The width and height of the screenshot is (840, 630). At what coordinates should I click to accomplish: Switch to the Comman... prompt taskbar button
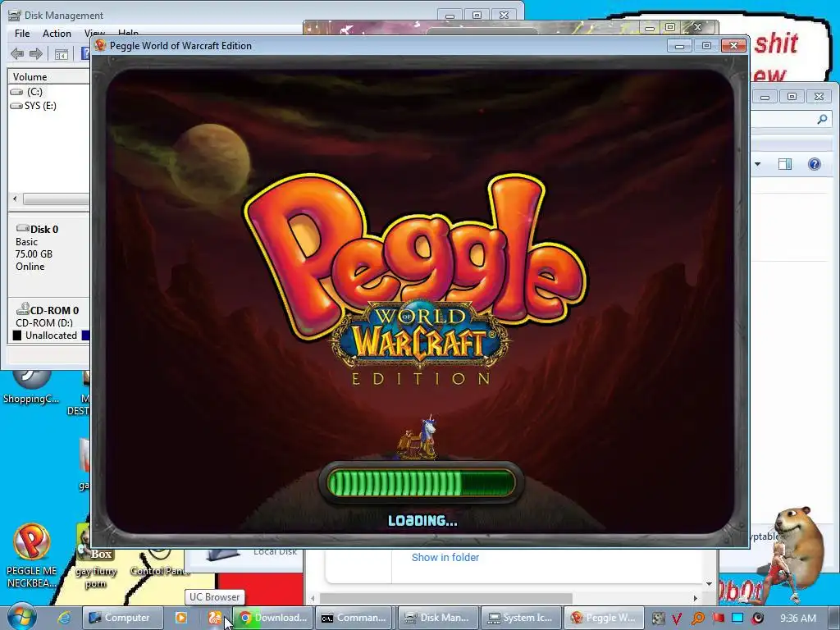pos(354,618)
